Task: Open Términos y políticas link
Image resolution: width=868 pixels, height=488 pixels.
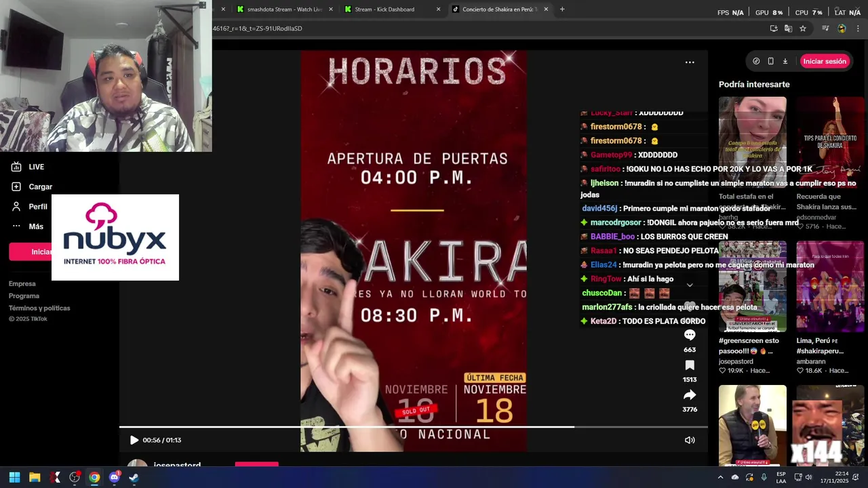Action: click(x=39, y=308)
